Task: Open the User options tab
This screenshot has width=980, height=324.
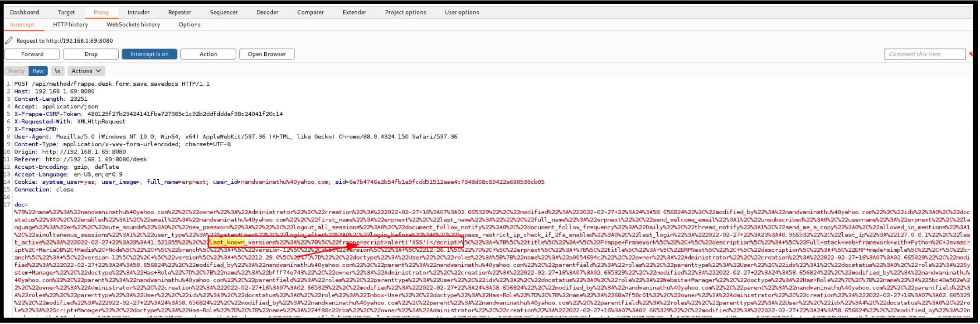Action: point(462,12)
